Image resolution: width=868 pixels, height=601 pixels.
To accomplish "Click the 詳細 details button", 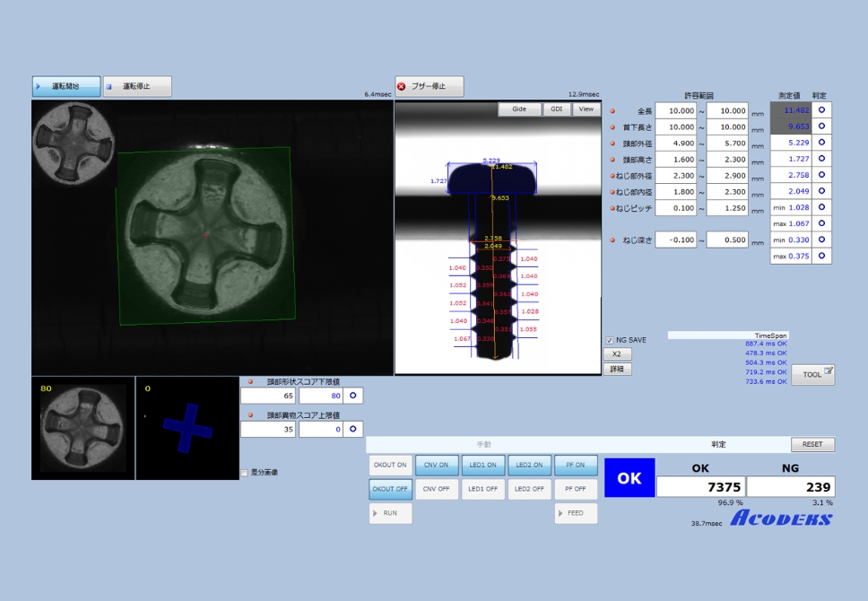I will coord(616,369).
